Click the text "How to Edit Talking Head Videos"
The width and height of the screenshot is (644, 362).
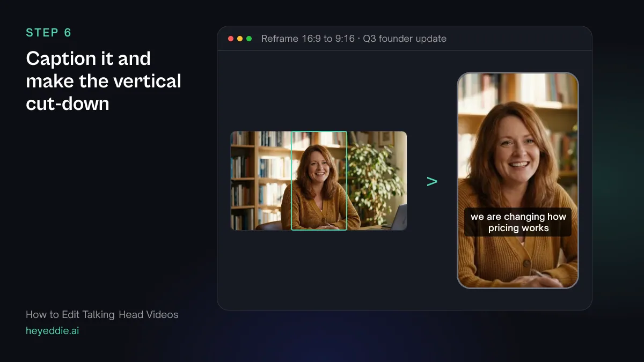(x=102, y=315)
